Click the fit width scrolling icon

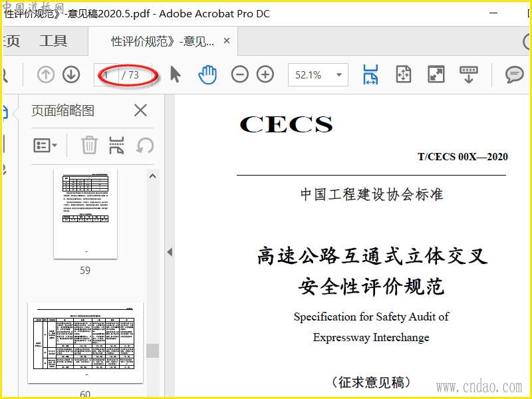pyautogui.click(x=370, y=74)
